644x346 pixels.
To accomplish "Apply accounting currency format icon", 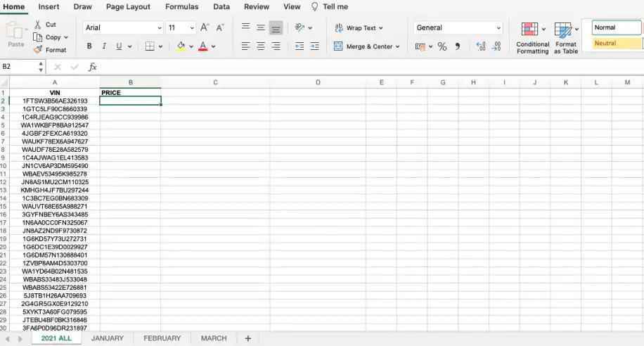I will (x=420, y=46).
